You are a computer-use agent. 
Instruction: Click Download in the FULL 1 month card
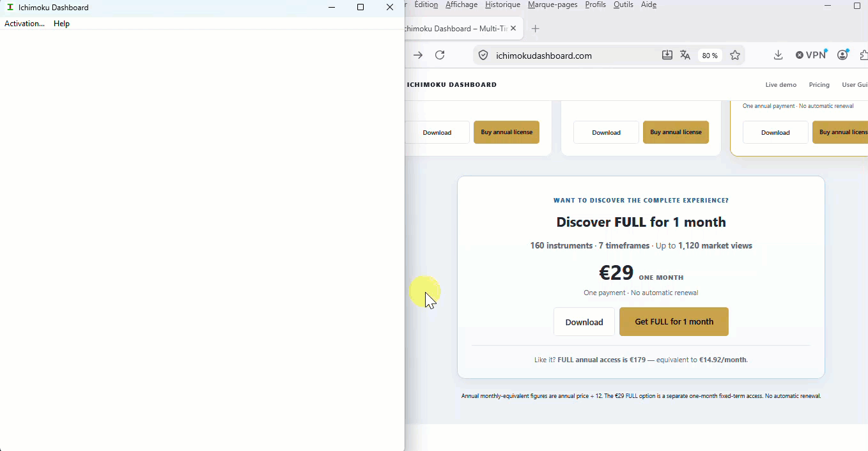click(x=584, y=322)
